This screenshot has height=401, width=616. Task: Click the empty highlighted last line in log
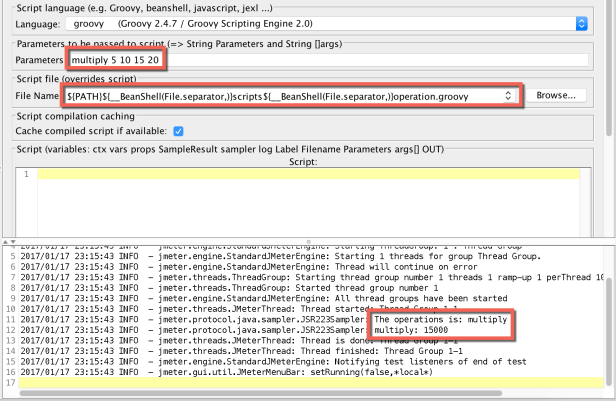(300, 384)
